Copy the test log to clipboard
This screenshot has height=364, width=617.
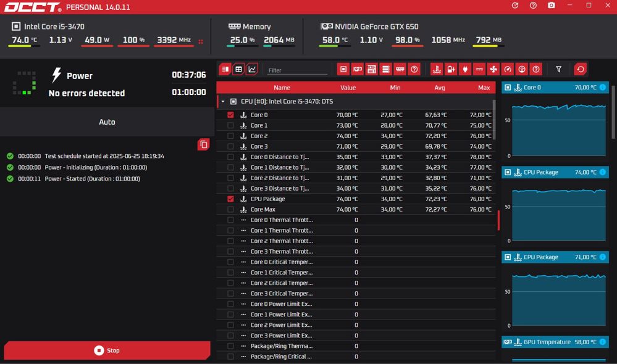coord(203,144)
